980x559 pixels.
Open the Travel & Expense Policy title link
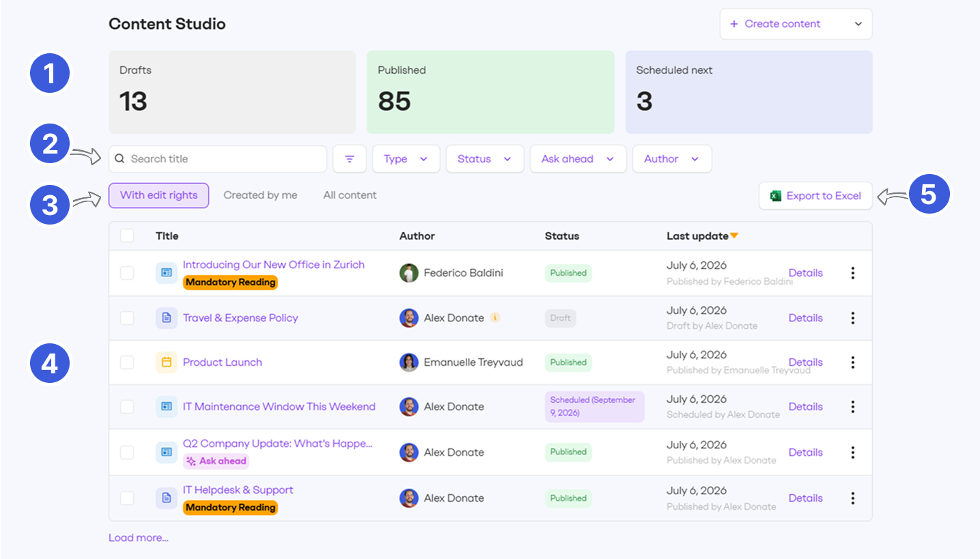[240, 318]
